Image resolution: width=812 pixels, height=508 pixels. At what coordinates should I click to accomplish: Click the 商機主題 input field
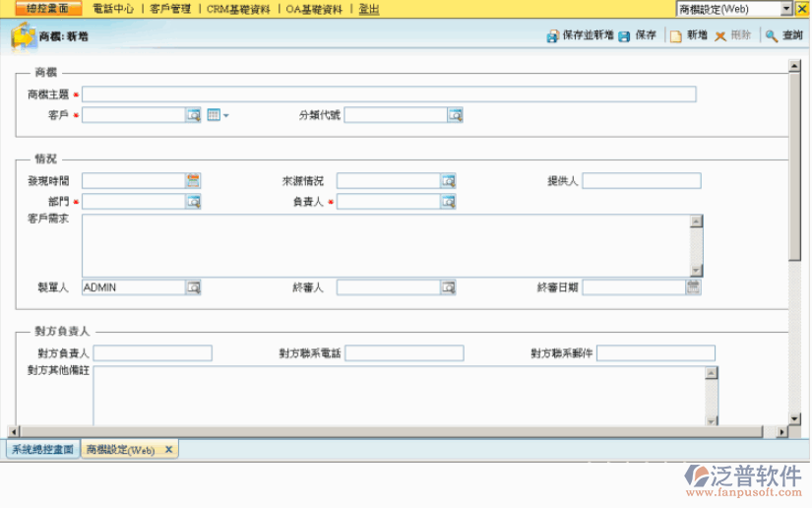point(389,95)
